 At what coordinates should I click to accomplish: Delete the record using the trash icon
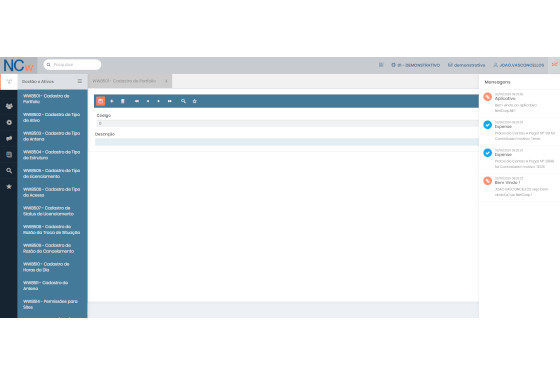[122, 101]
